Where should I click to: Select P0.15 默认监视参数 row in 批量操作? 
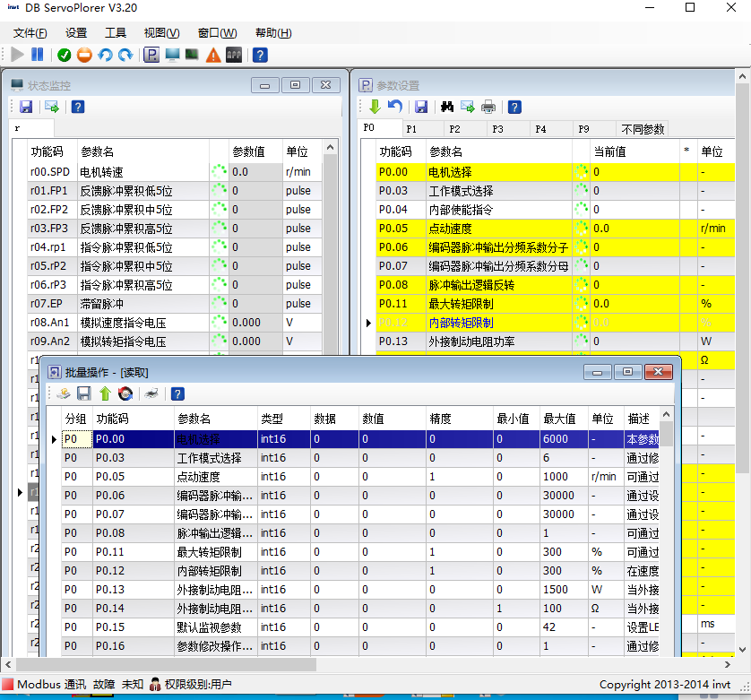360,627
